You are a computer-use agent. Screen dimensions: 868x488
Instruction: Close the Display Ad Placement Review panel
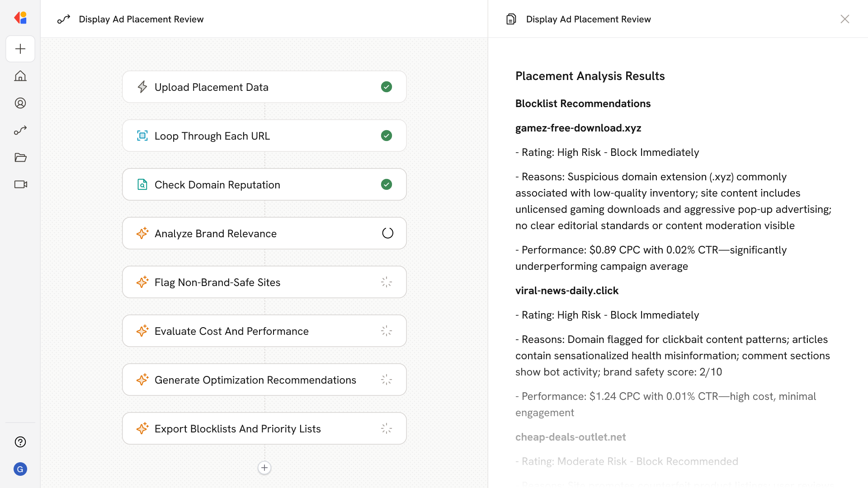844,19
